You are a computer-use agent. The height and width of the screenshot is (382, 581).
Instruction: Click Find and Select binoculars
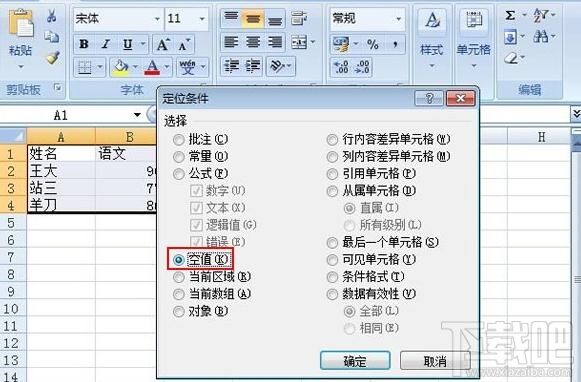[541, 37]
